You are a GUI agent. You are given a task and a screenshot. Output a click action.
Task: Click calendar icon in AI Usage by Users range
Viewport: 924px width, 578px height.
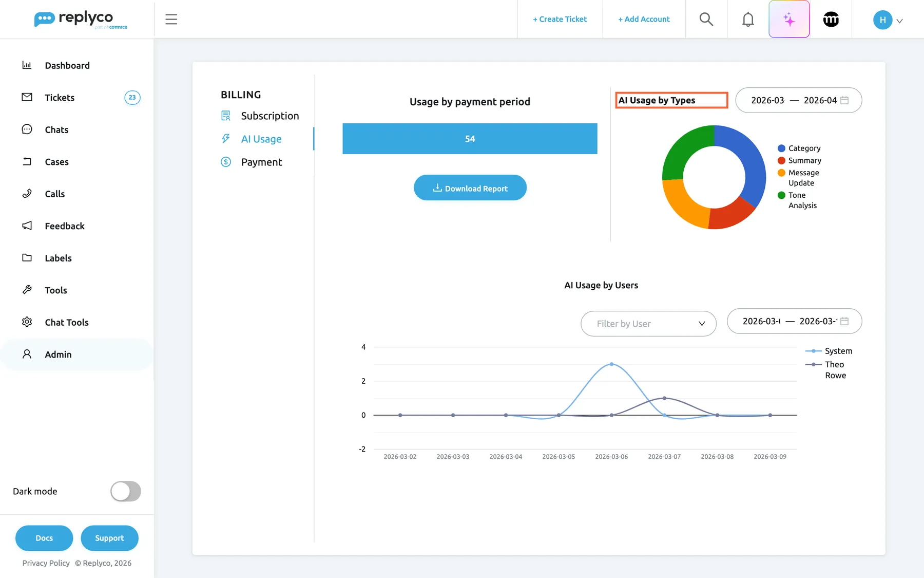coord(844,321)
